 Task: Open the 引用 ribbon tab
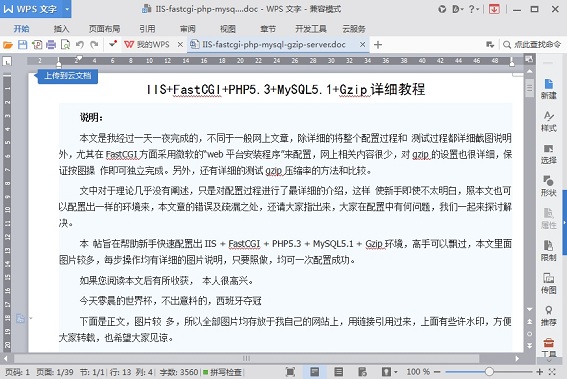147,29
